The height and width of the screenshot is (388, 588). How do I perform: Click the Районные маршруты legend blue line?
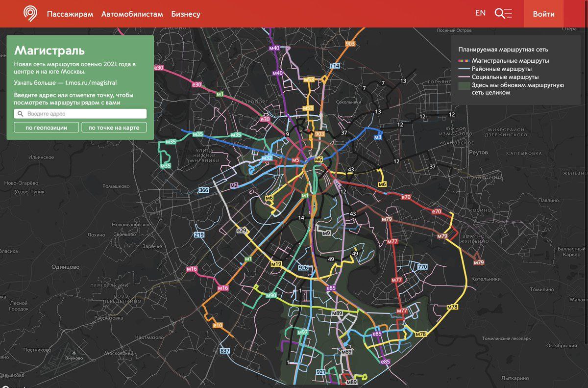[x=464, y=69]
